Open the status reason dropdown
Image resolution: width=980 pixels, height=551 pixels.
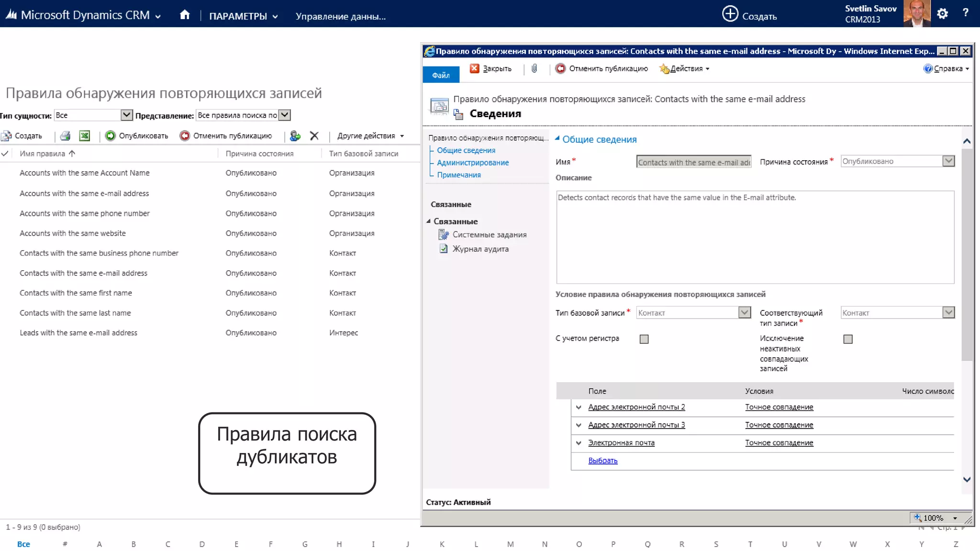(948, 161)
